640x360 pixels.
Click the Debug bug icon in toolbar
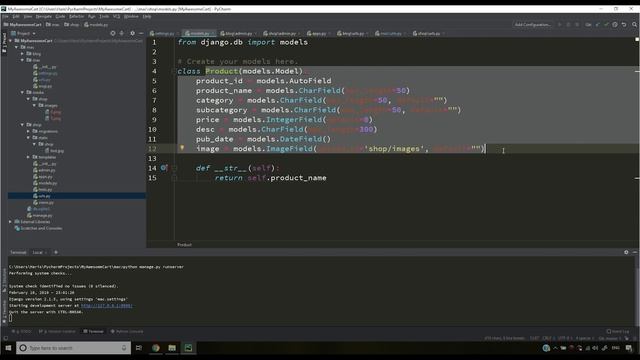[568, 24]
